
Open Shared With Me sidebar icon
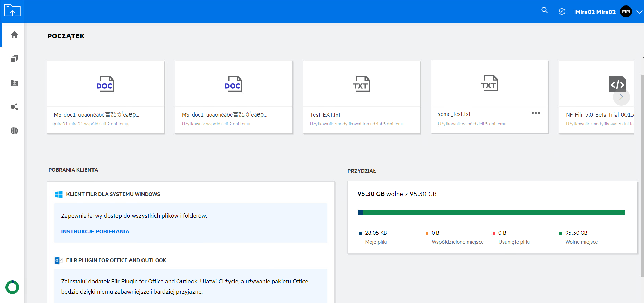14,83
